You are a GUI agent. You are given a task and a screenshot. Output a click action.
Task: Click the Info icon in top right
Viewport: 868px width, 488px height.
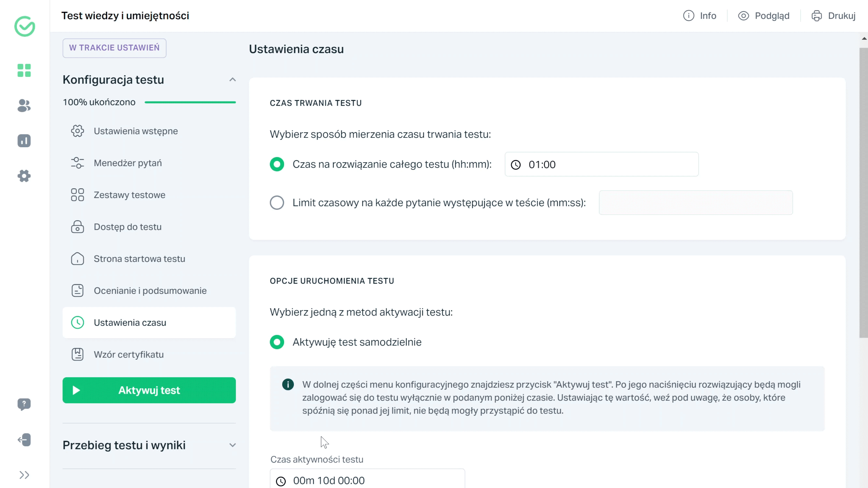click(689, 16)
